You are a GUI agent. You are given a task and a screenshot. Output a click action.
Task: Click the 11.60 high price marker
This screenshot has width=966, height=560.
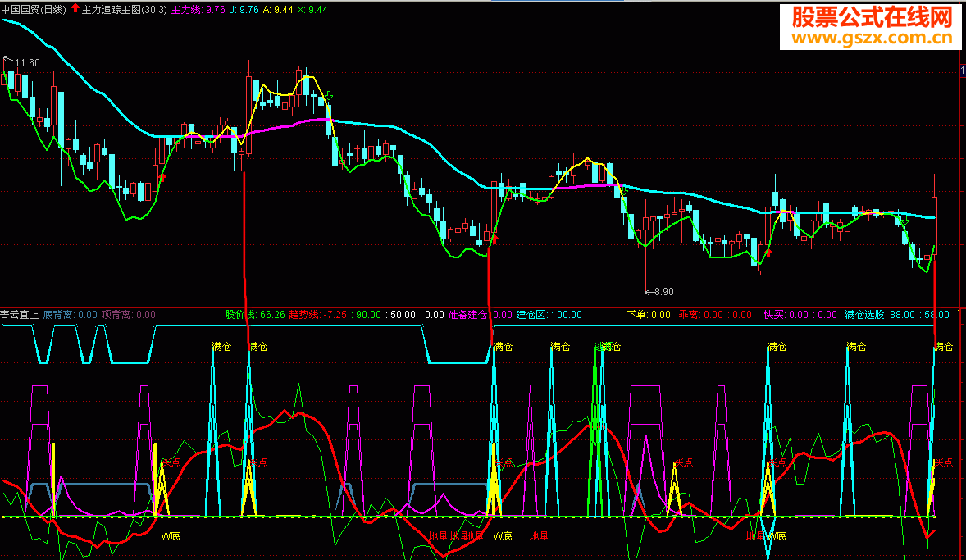tap(27, 63)
